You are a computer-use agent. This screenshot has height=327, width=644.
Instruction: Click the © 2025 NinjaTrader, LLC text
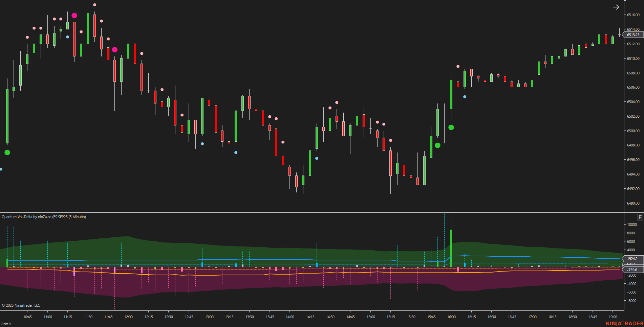[21, 305]
